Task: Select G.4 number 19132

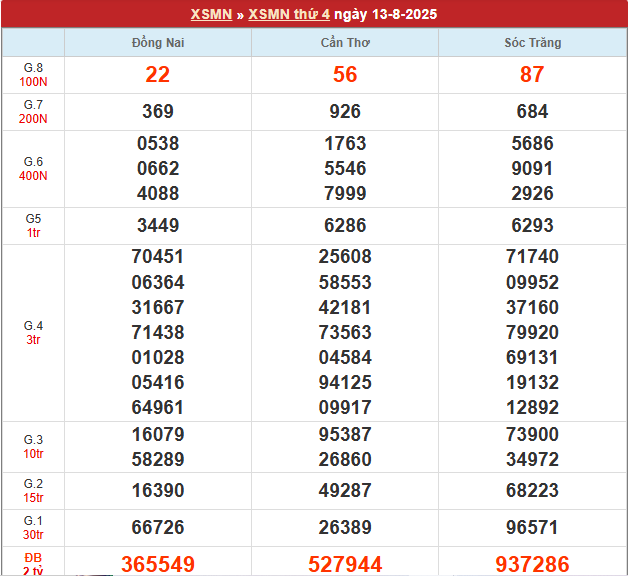Action: point(532,383)
